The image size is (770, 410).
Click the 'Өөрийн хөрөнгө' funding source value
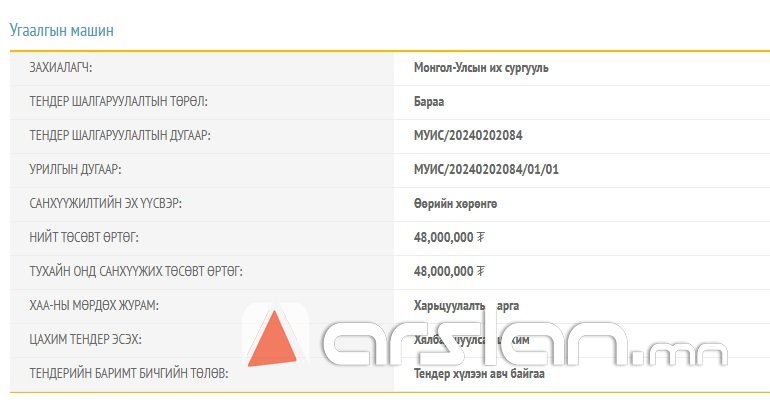pyautogui.click(x=455, y=204)
